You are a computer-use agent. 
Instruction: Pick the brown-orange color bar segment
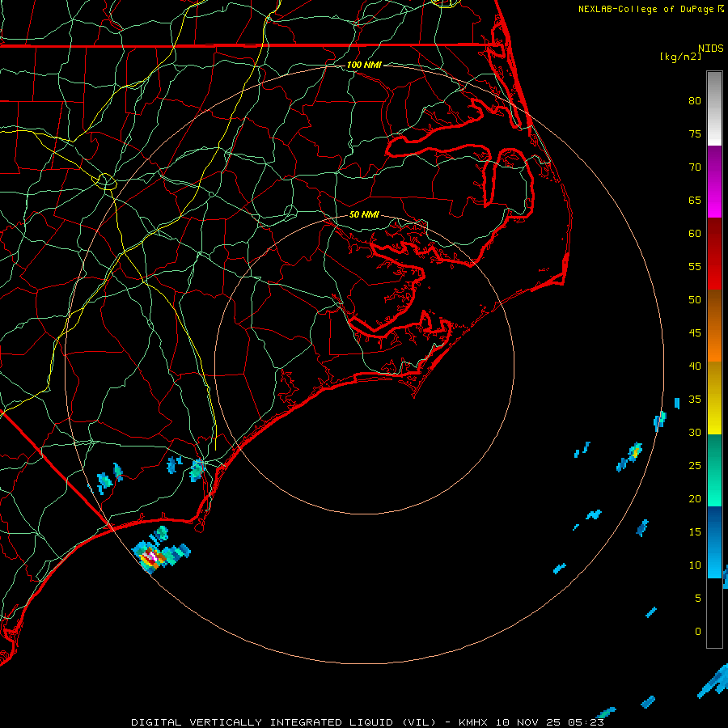coord(714,325)
